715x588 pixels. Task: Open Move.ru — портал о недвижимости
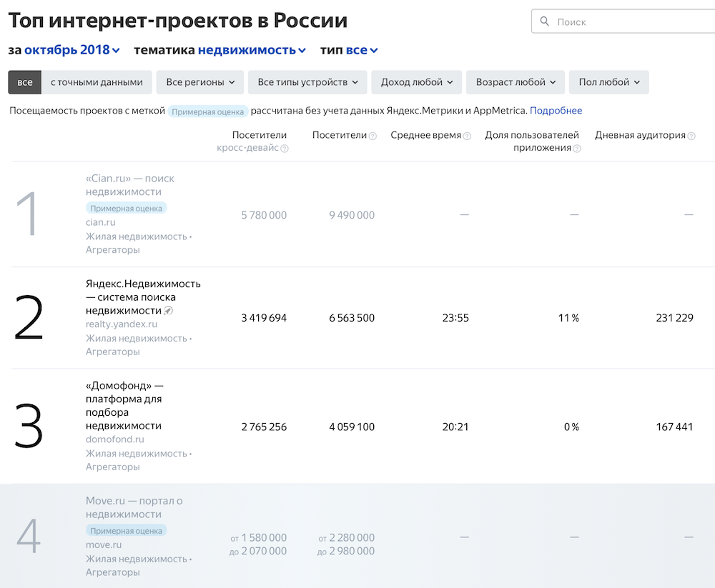pos(134,507)
